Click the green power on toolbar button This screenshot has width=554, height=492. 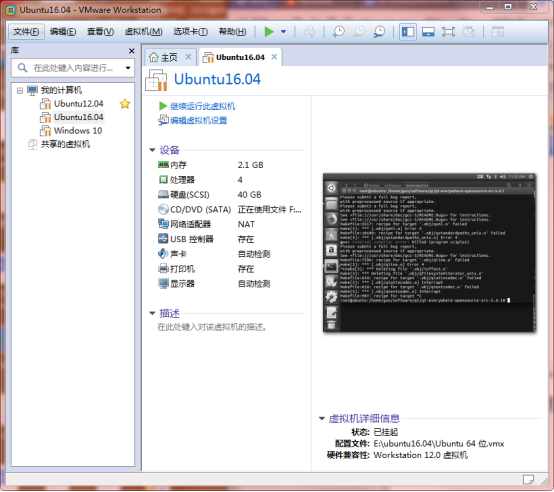click(x=269, y=32)
